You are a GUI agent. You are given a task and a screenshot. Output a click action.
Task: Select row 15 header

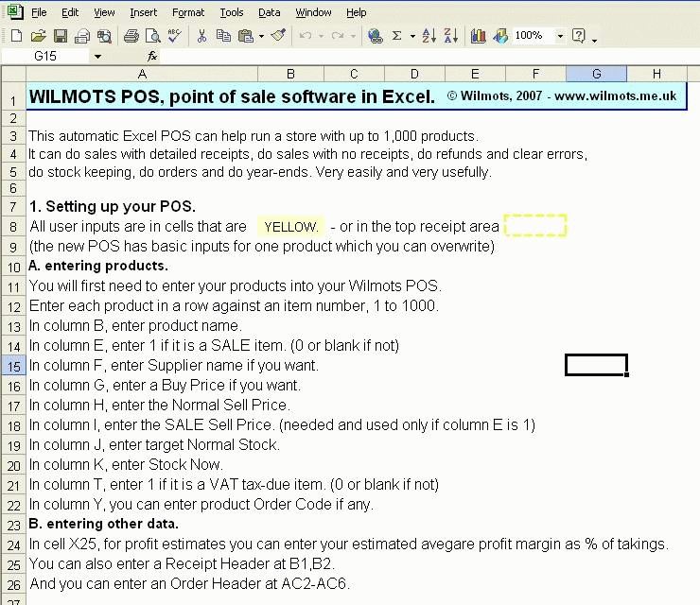pyautogui.click(x=14, y=366)
